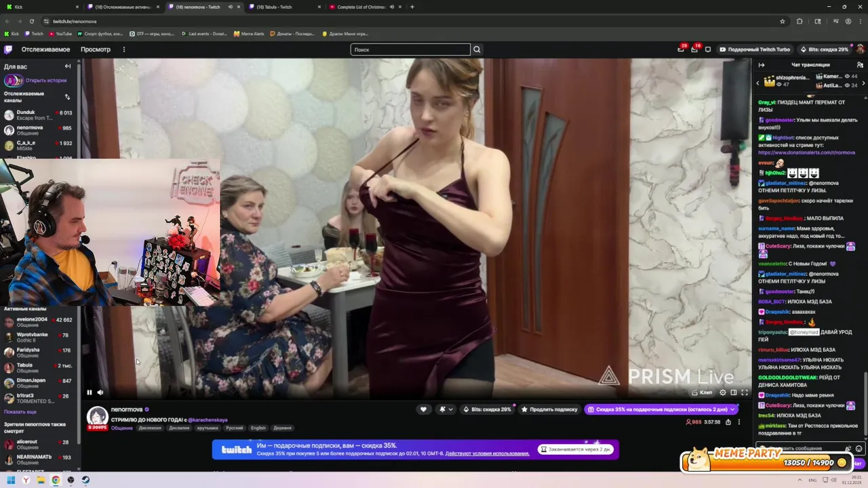Create a clip with the Клип button
Image resolution: width=868 pixels, height=488 pixels.
(702, 392)
